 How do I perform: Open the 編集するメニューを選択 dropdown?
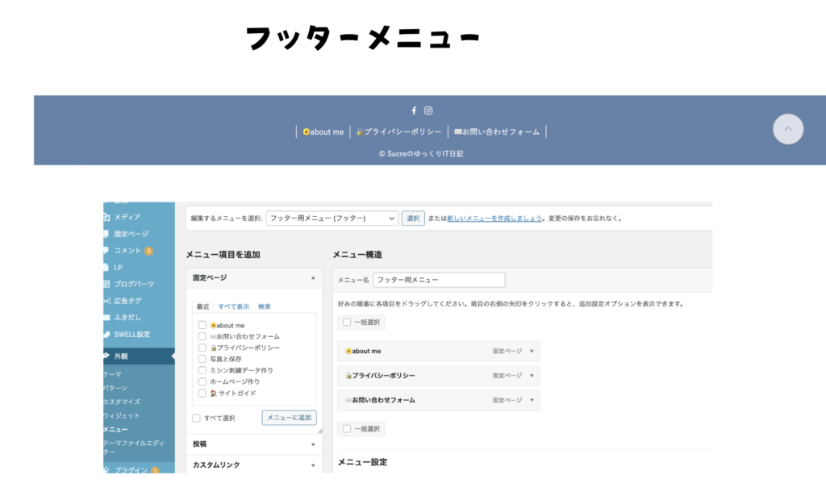tap(332, 218)
